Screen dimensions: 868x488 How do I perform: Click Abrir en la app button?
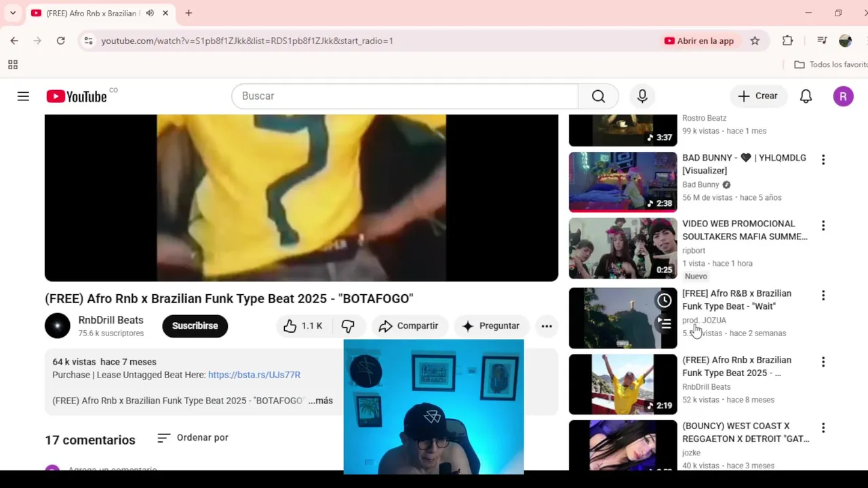click(x=699, y=41)
